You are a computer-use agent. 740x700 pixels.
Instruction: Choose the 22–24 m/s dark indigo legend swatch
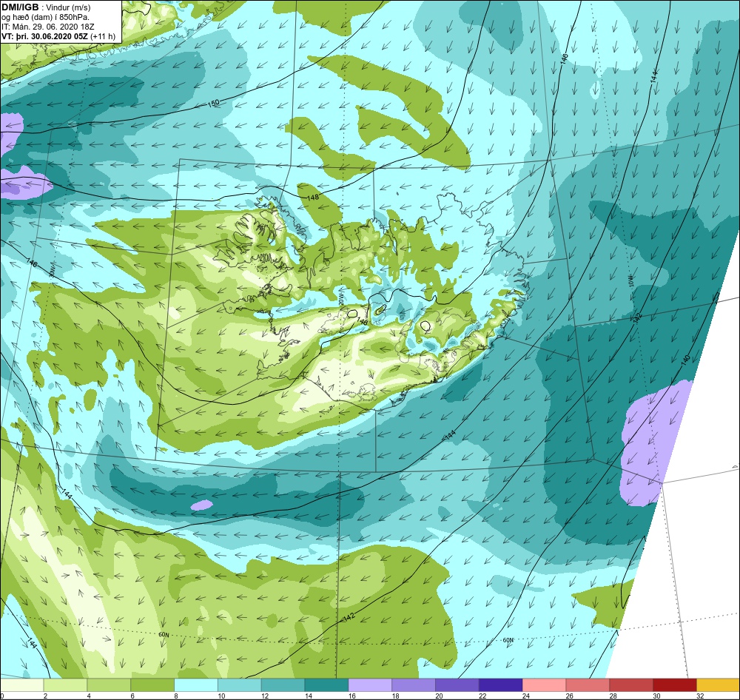tap(501, 685)
